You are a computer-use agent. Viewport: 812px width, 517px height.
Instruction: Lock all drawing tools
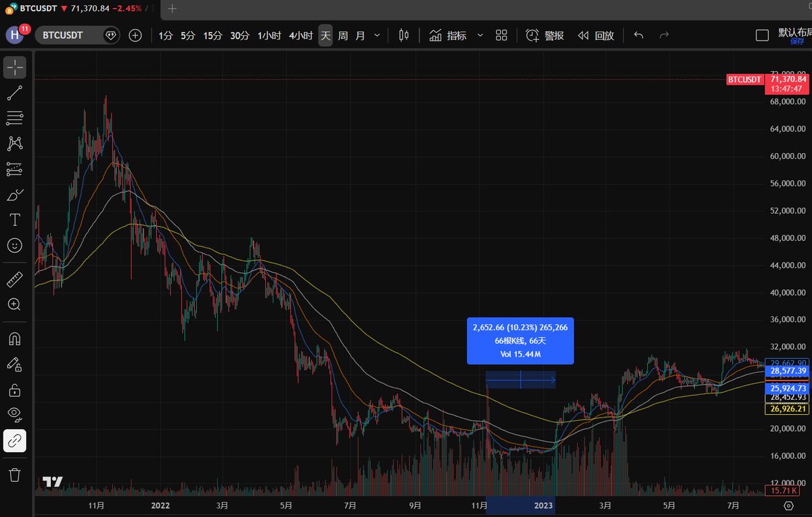[x=15, y=390]
